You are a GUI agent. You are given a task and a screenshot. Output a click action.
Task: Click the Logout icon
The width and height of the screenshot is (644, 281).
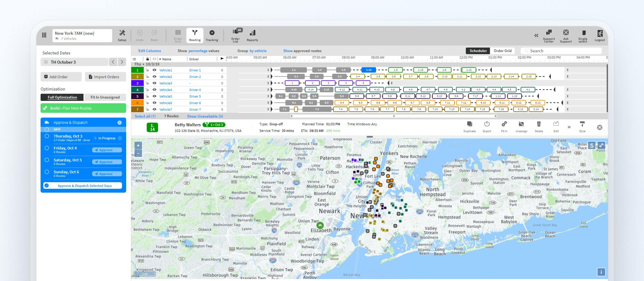pos(599,35)
